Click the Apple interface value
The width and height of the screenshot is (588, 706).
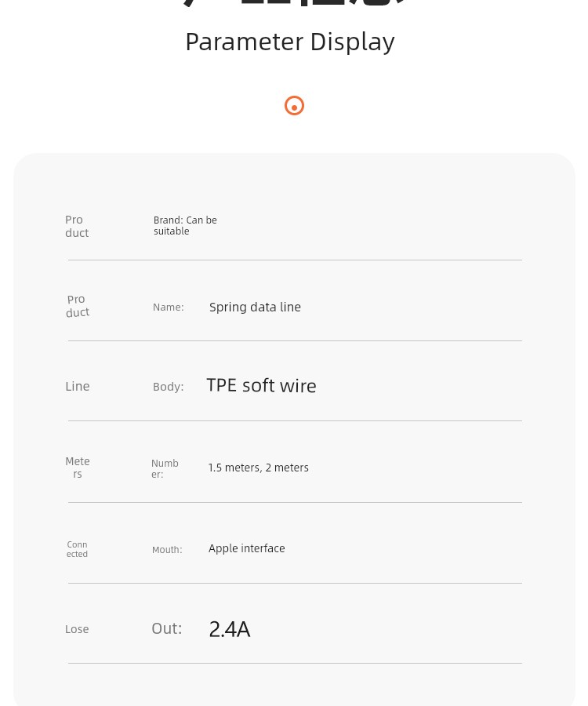pos(246,548)
